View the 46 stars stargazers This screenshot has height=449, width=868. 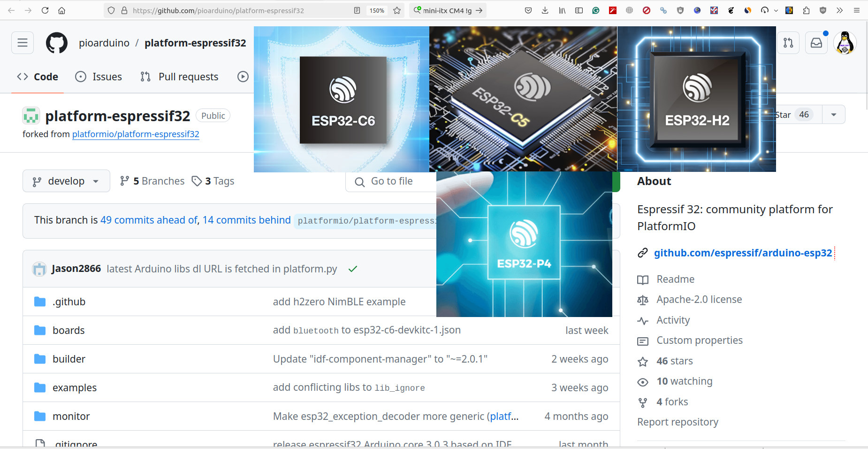pyautogui.click(x=674, y=361)
